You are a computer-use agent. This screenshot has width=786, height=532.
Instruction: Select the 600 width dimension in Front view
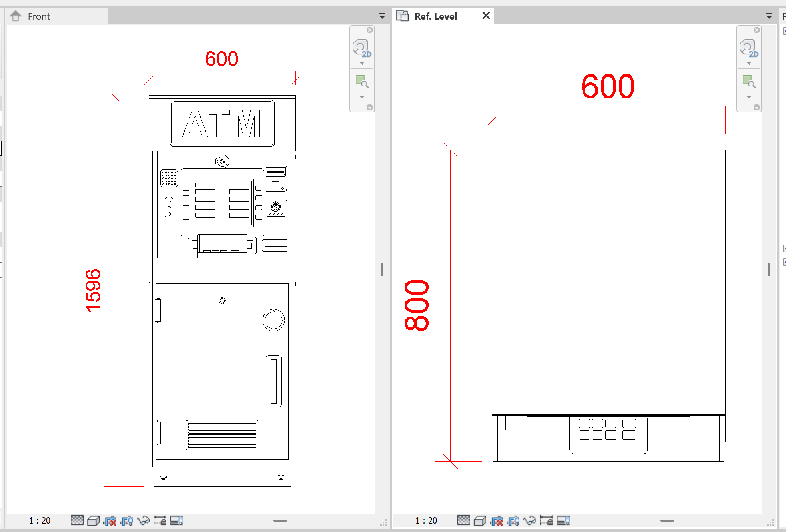[x=222, y=59]
